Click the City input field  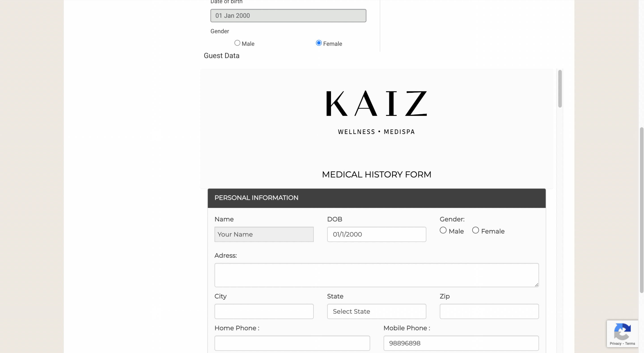coord(264,311)
